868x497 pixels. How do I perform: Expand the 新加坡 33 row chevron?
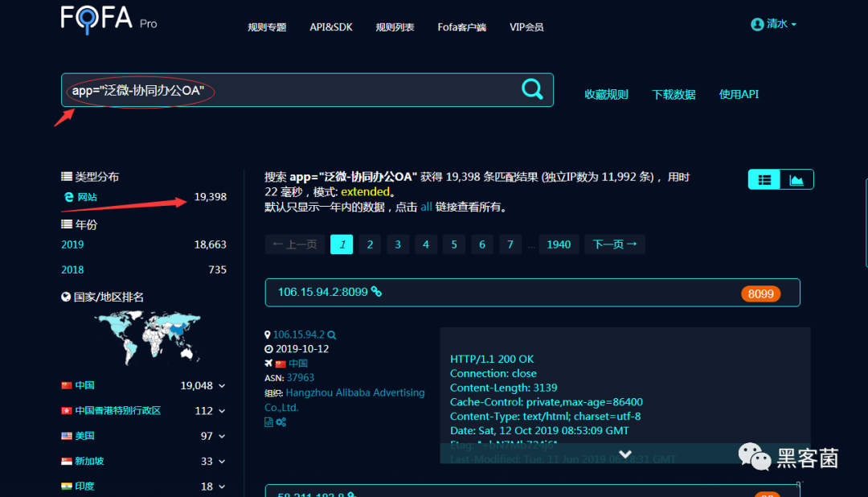coord(222,462)
